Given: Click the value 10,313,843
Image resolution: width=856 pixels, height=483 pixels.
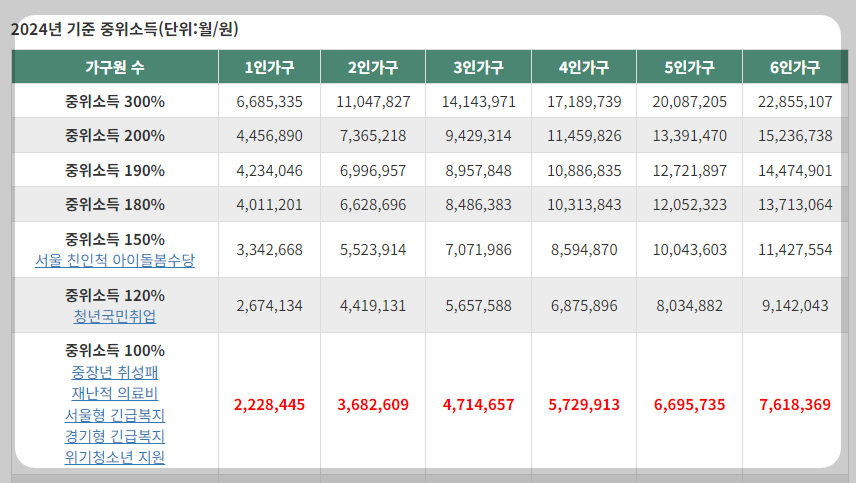Looking at the screenshot, I should 584,204.
